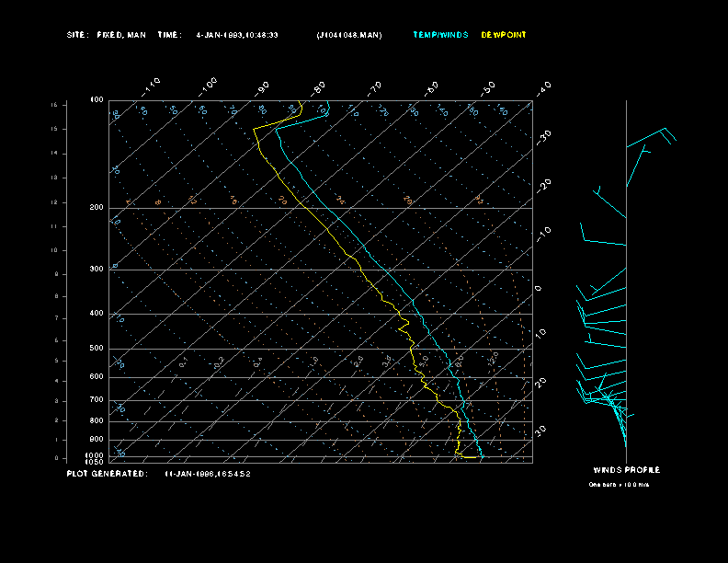Click the 12 km height axis tick label
The width and height of the screenshot is (728, 563).
point(54,202)
